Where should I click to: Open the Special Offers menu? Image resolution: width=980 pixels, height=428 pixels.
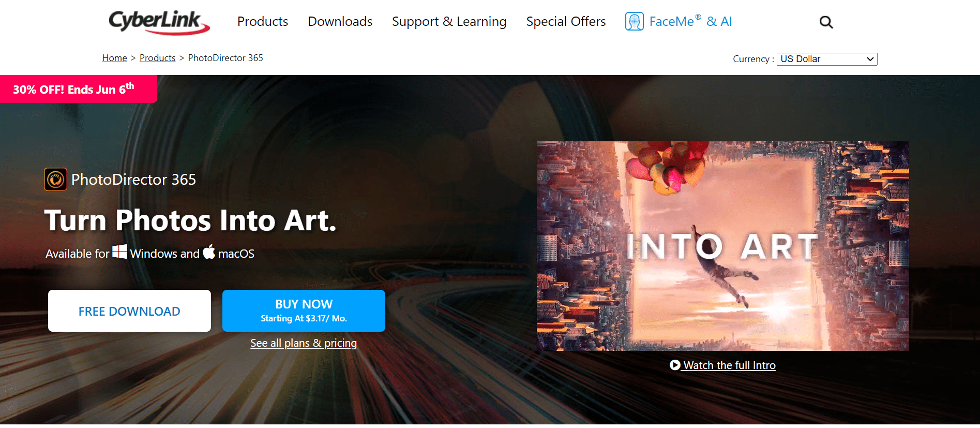566,21
